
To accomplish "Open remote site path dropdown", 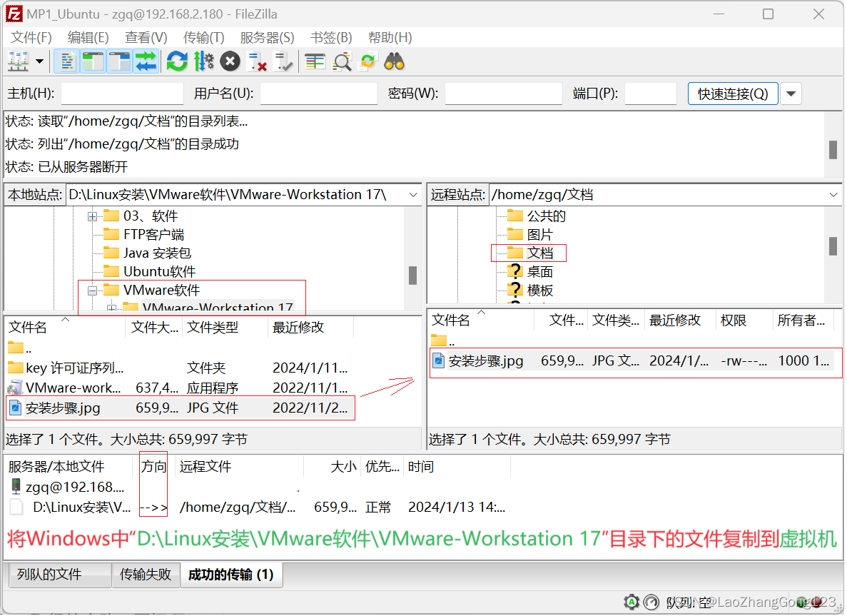I will pyautogui.click(x=833, y=195).
